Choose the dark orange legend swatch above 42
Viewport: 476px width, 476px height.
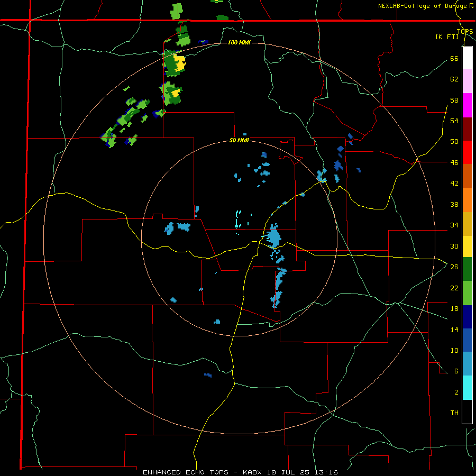click(x=467, y=176)
